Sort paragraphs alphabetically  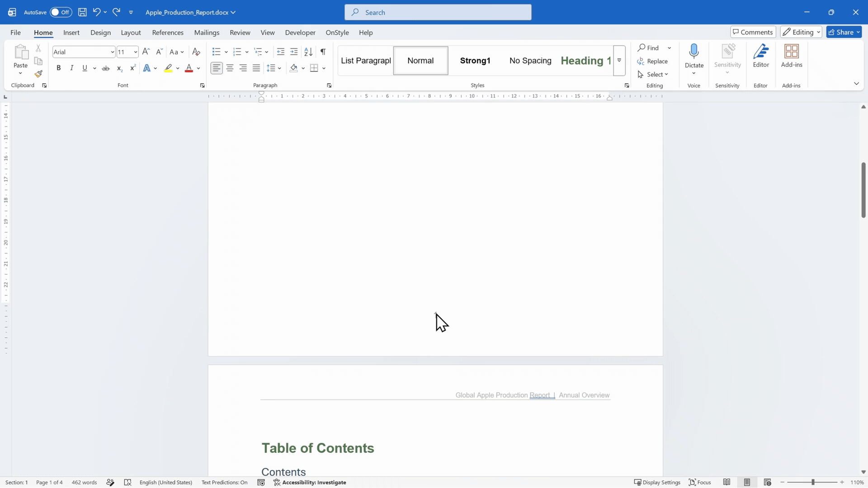click(308, 52)
